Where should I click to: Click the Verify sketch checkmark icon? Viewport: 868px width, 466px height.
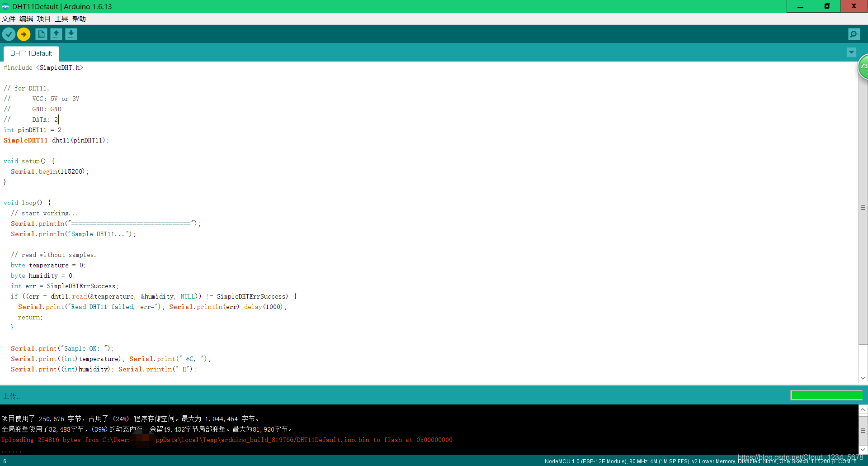9,34
